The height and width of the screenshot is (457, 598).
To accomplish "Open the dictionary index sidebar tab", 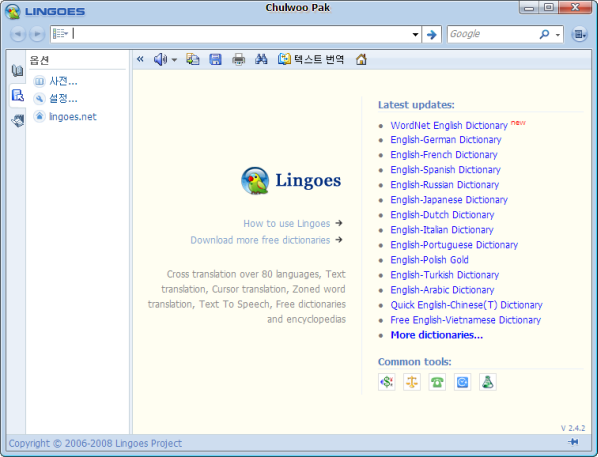I will 17,71.
